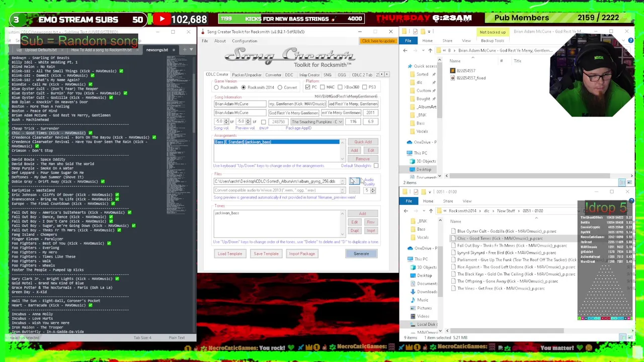This screenshot has width=644, height=362.
Task: Click Save Template button
Action: pos(266,254)
